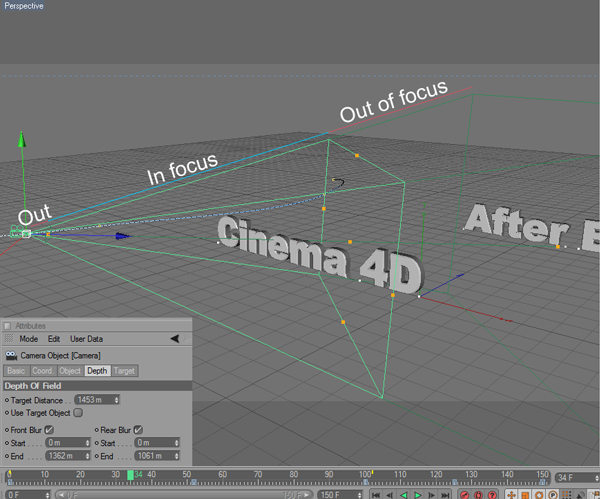The width and height of the screenshot is (600, 499).
Task: Click frame 100 on the timeline ruler
Action: 365,475
